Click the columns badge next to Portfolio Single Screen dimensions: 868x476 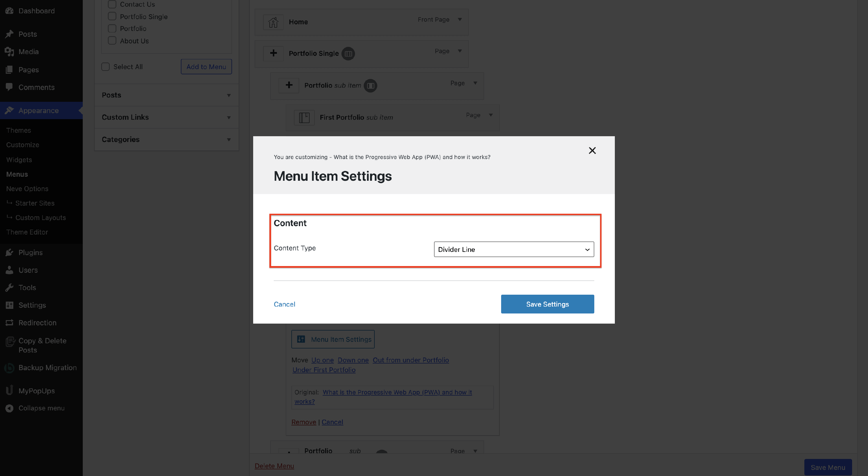click(x=348, y=53)
